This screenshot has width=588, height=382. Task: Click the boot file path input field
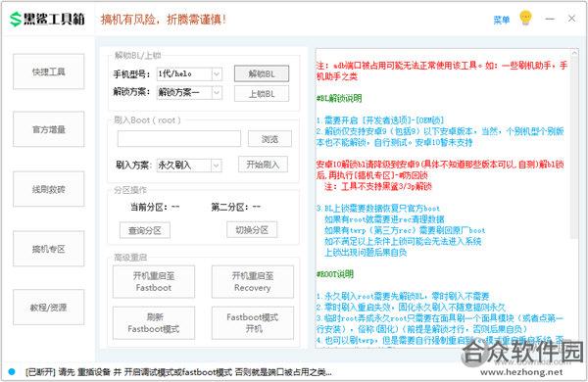[179, 139]
